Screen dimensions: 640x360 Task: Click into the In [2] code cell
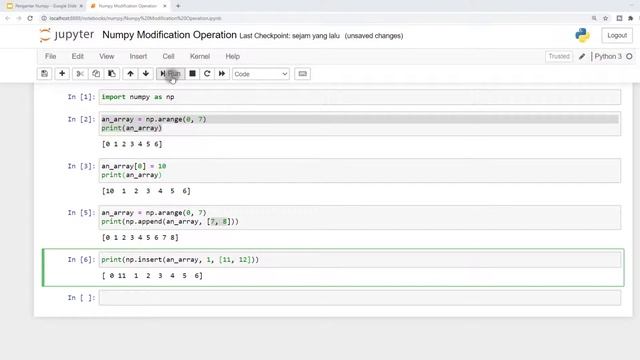pyautogui.click(x=360, y=124)
